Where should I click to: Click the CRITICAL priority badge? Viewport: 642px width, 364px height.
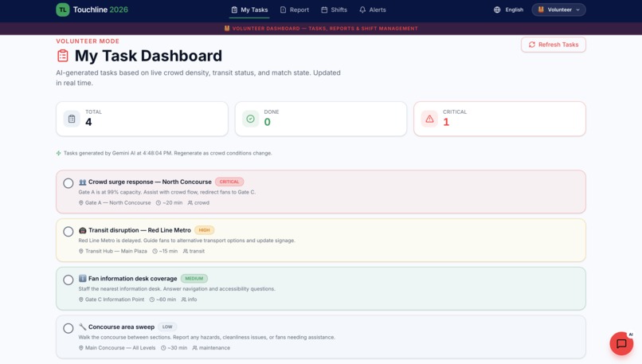point(229,182)
